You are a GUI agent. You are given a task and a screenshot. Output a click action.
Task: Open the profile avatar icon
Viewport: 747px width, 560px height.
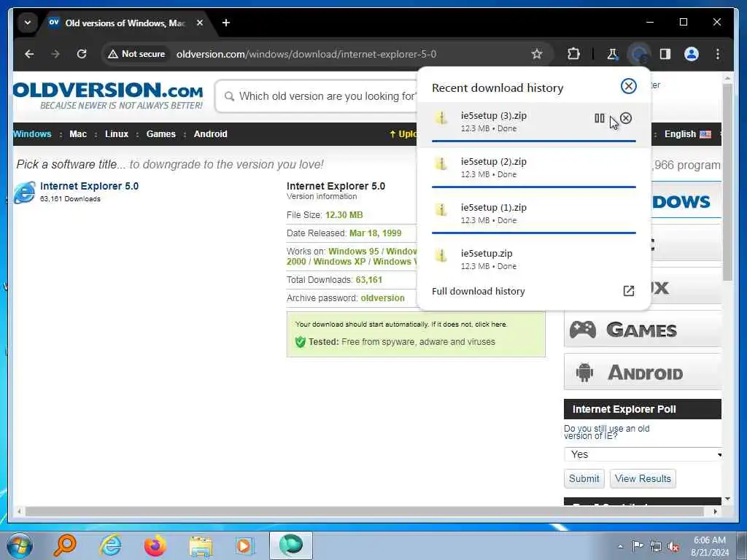(x=692, y=54)
